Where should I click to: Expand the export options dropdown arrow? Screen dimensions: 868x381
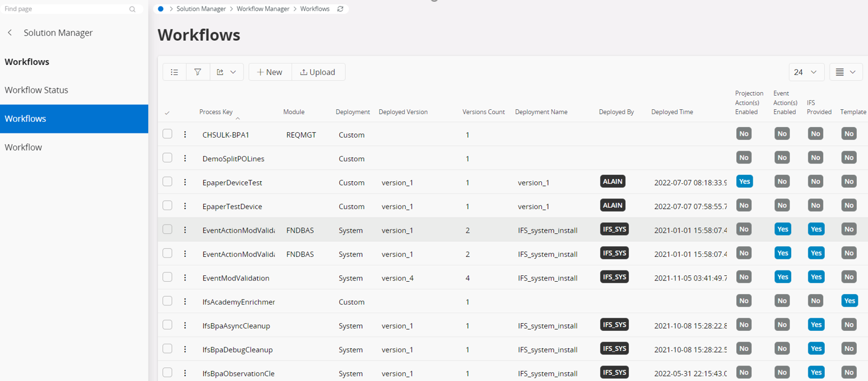tap(233, 72)
